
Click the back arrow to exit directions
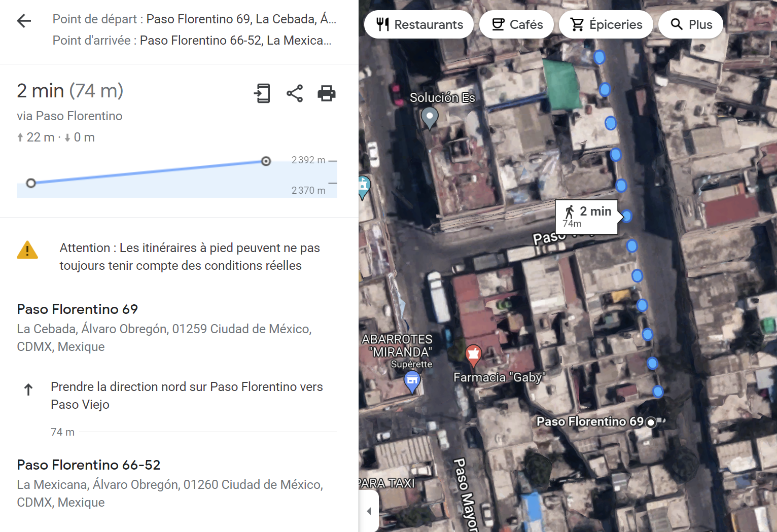24,21
